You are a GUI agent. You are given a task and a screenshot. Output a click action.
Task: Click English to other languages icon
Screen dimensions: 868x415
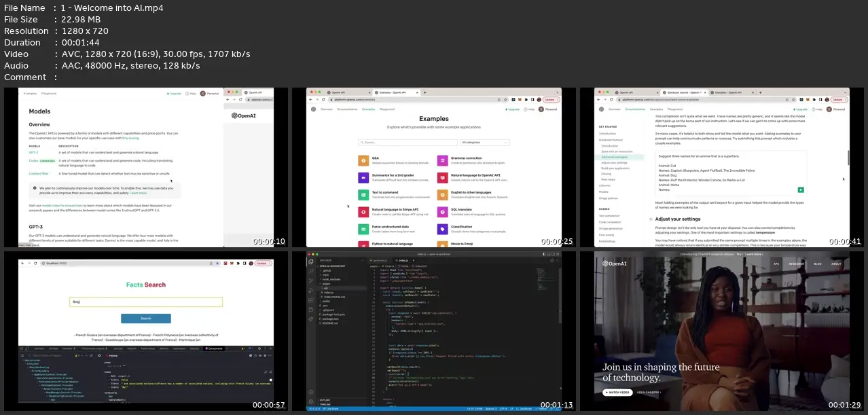tap(442, 195)
